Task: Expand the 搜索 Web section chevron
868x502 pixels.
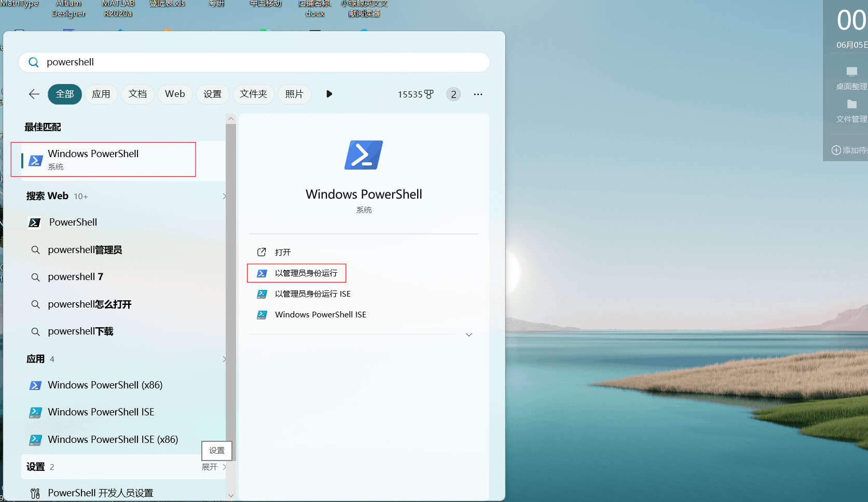Action: [224, 196]
